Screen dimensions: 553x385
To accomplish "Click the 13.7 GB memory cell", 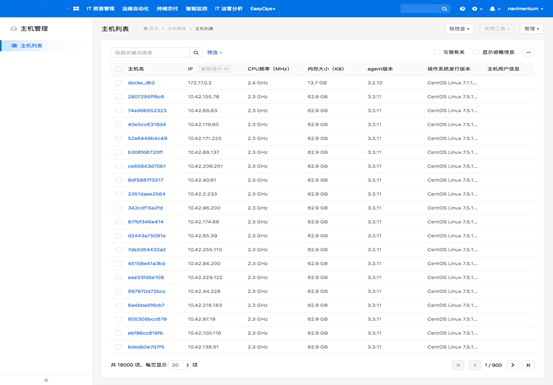I will [x=317, y=83].
